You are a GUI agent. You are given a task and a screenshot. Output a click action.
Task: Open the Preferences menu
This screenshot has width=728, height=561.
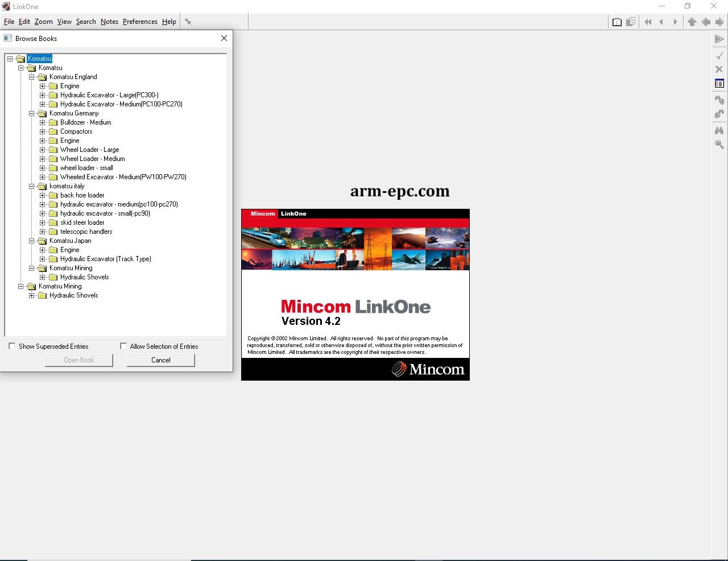pyautogui.click(x=140, y=22)
